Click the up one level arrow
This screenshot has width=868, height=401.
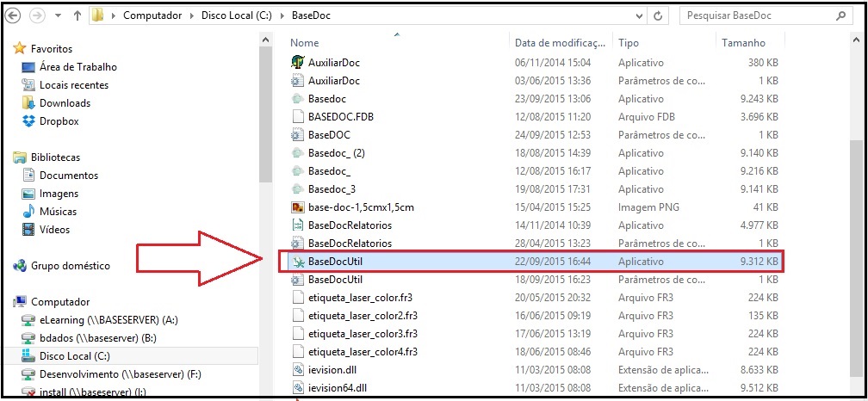(x=77, y=15)
